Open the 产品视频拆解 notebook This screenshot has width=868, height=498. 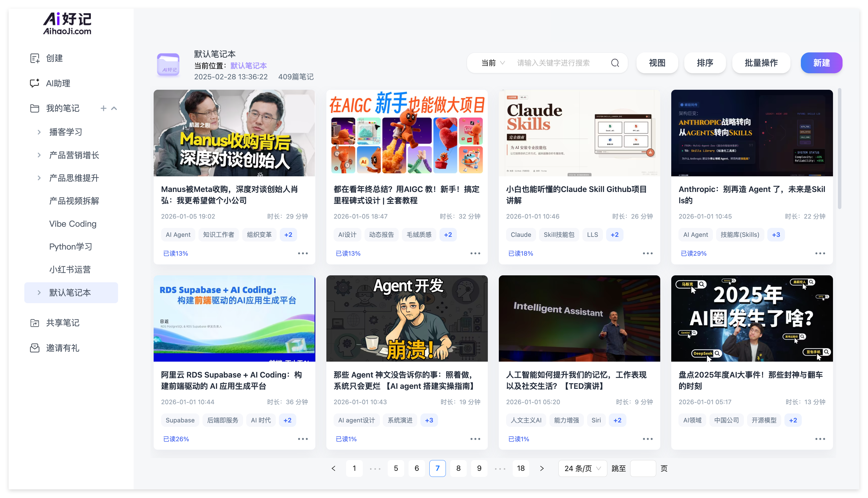(74, 201)
